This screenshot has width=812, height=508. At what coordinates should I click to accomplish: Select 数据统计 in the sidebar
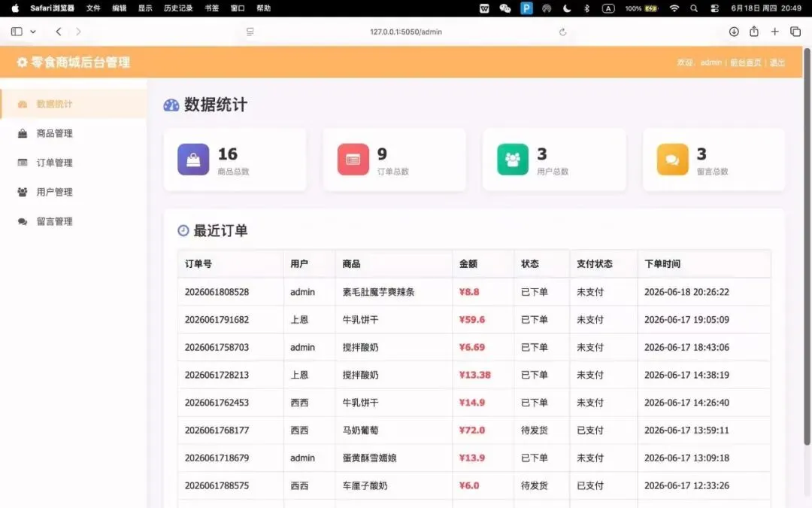74,104
